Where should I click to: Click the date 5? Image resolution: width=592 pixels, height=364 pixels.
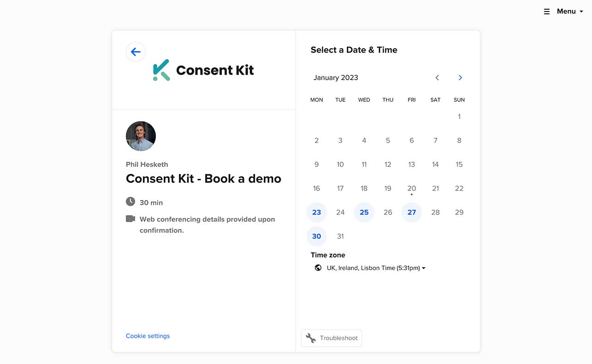[388, 141]
